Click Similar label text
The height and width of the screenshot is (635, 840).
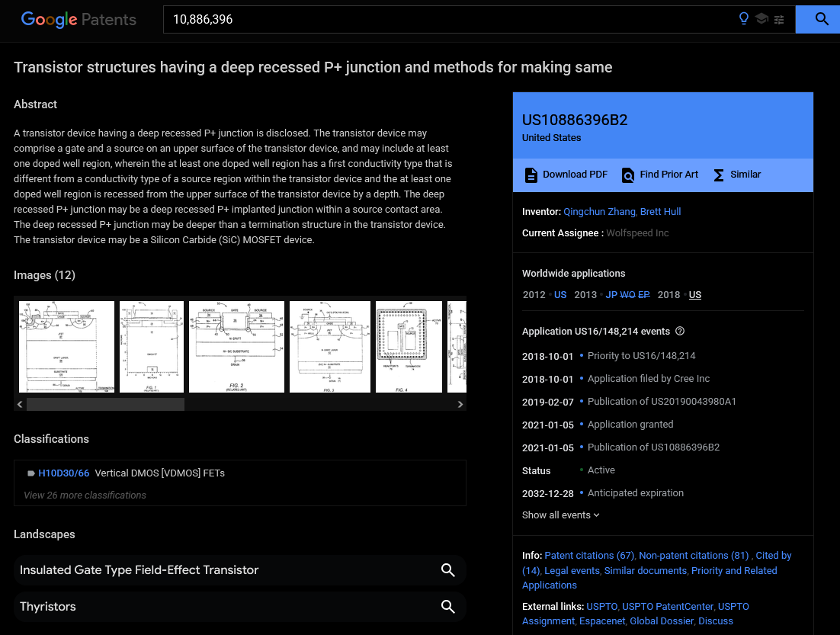(x=745, y=175)
